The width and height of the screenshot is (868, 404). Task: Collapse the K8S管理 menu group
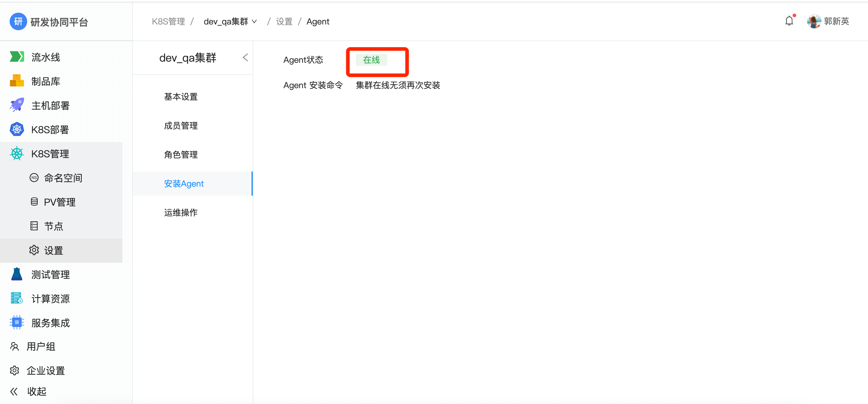click(x=50, y=154)
